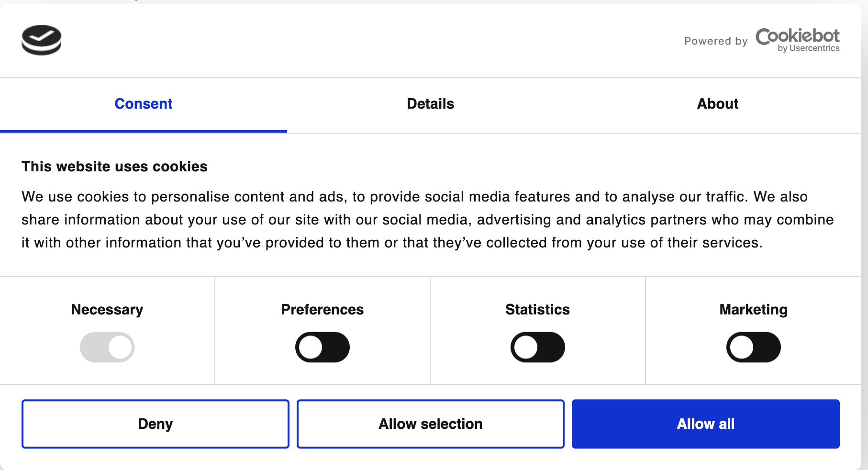This screenshot has height=470, width=868.
Task: Enable the Preferences cookies toggle
Action: click(x=323, y=347)
